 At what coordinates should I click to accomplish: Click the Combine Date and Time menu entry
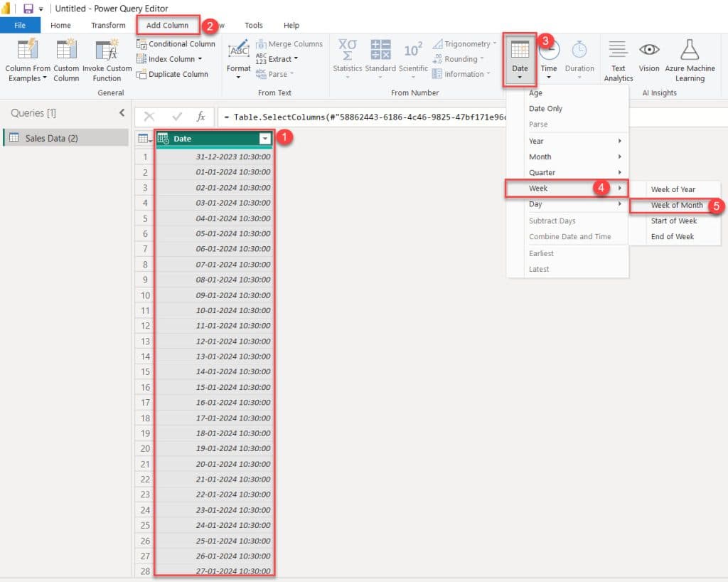[569, 236]
